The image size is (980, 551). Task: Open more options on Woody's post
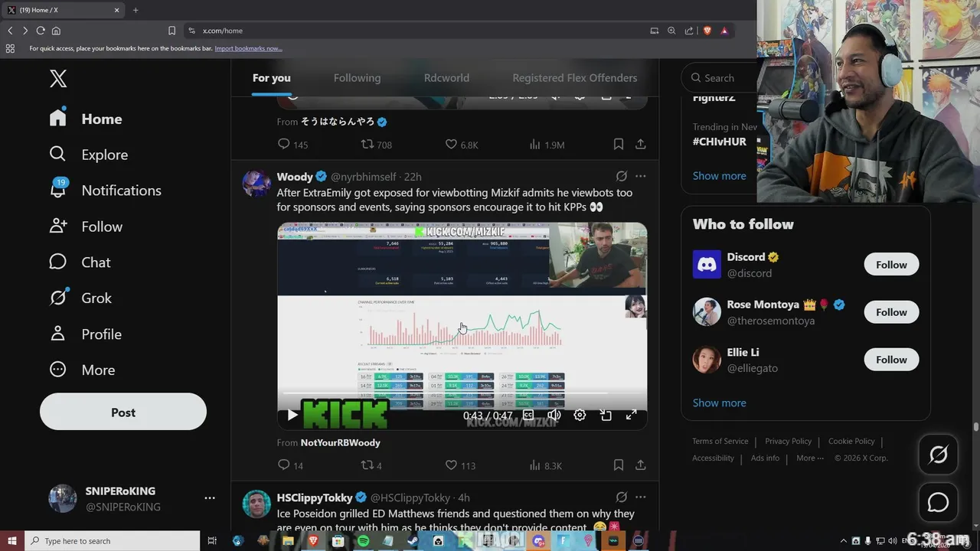(x=641, y=176)
